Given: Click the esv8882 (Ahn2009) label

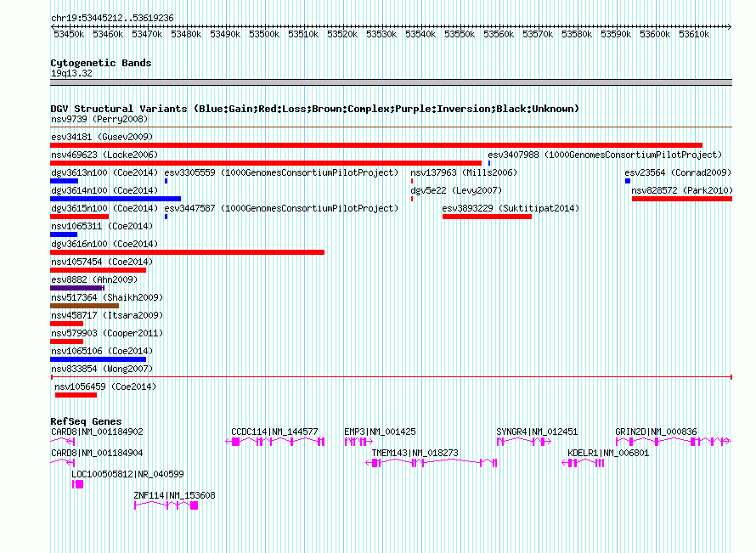Looking at the screenshot, I should click(94, 279).
